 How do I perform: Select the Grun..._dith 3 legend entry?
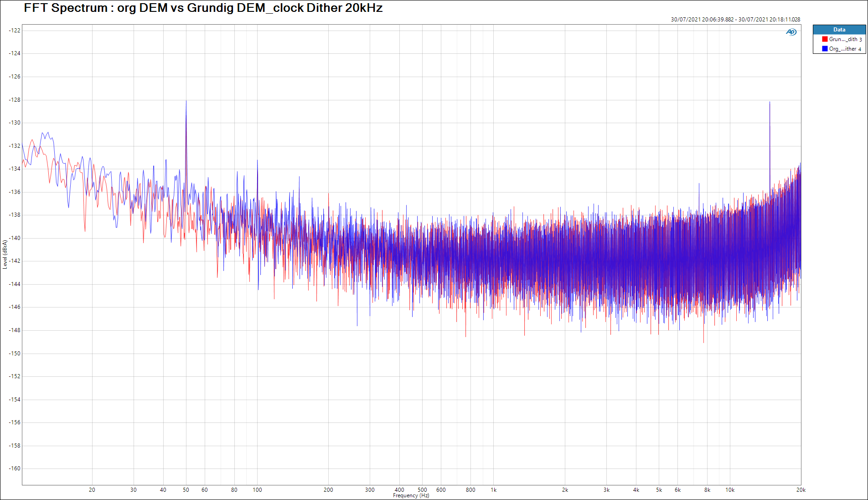coord(845,39)
